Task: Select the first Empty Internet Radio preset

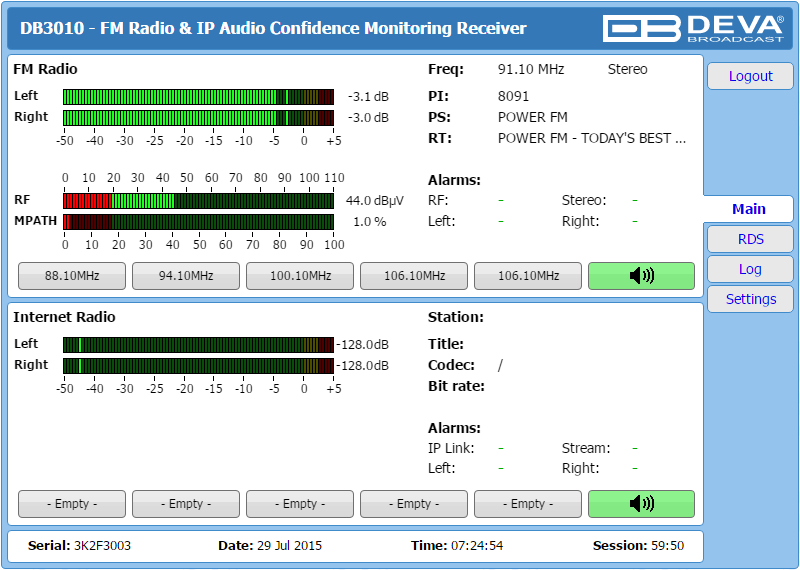Action: coord(72,504)
